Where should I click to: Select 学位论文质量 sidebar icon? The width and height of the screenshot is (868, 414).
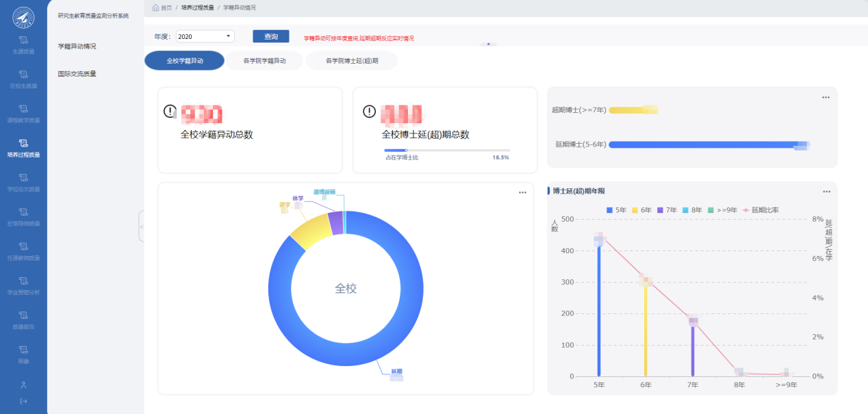(23, 182)
